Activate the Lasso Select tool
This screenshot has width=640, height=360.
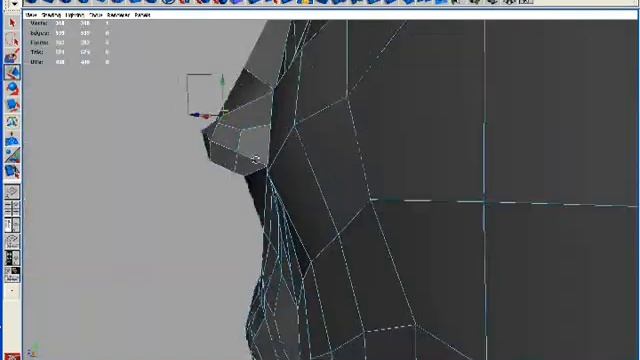coord(12,40)
